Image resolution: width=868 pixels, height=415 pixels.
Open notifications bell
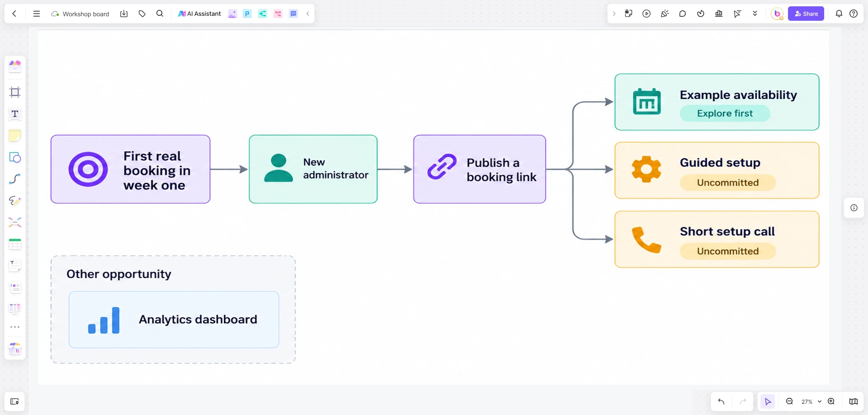pyautogui.click(x=839, y=14)
